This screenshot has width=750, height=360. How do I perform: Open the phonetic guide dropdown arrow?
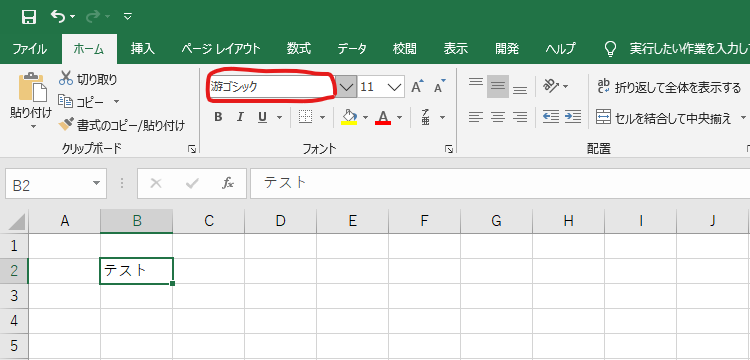coord(442,117)
